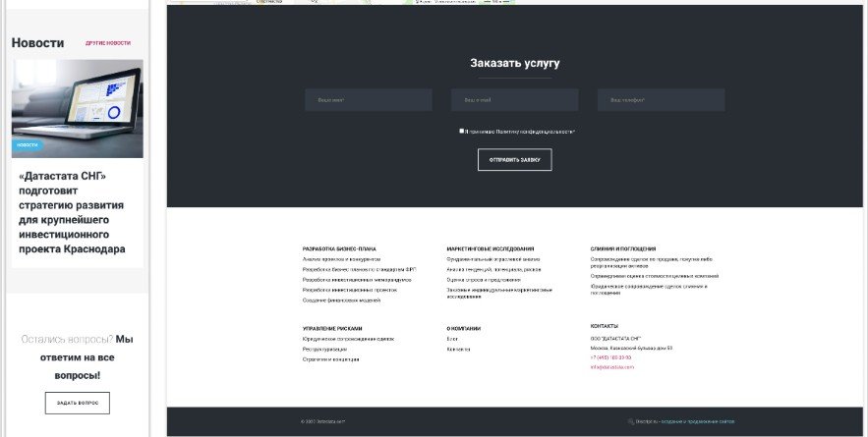Open 'Маркетинговые исследования' footer heading
Viewport: 868px width, 437px height.
click(x=491, y=248)
